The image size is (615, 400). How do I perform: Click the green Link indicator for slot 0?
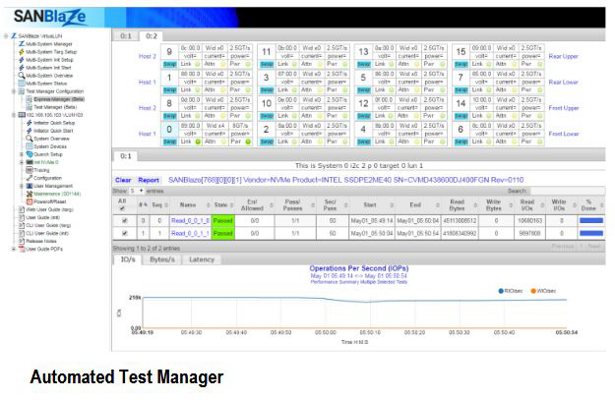click(x=197, y=141)
